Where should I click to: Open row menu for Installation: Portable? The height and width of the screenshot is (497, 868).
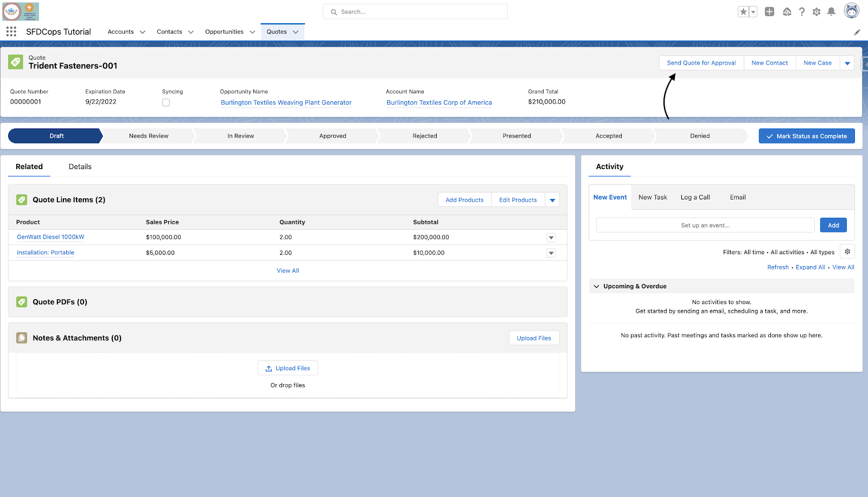click(x=551, y=253)
